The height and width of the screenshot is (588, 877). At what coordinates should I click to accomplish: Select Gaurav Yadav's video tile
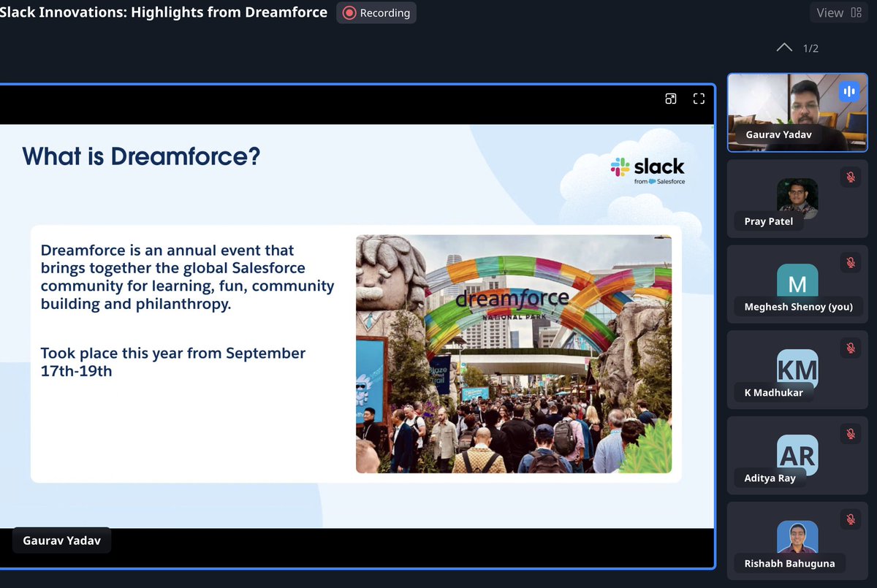click(797, 112)
